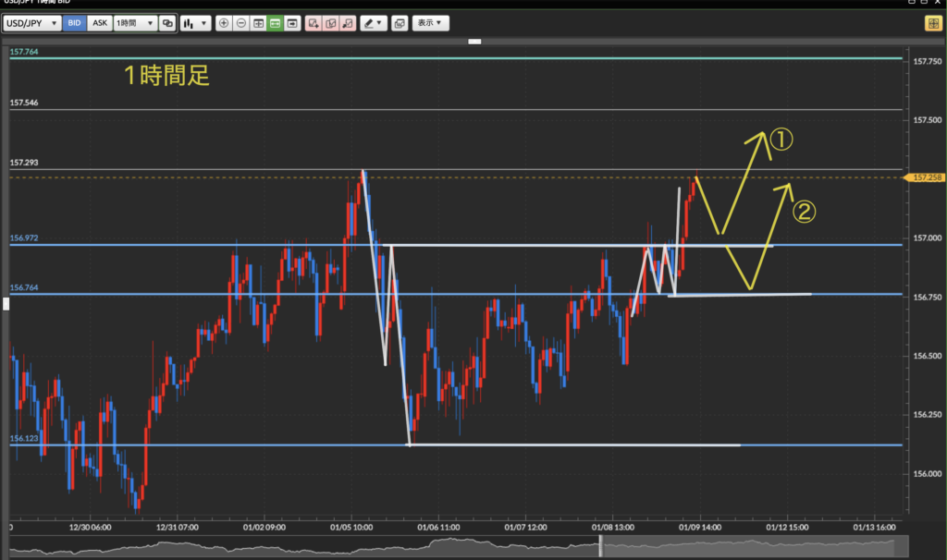Click the third pink order icon
The width and height of the screenshot is (947, 560).
pyautogui.click(x=348, y=23)
